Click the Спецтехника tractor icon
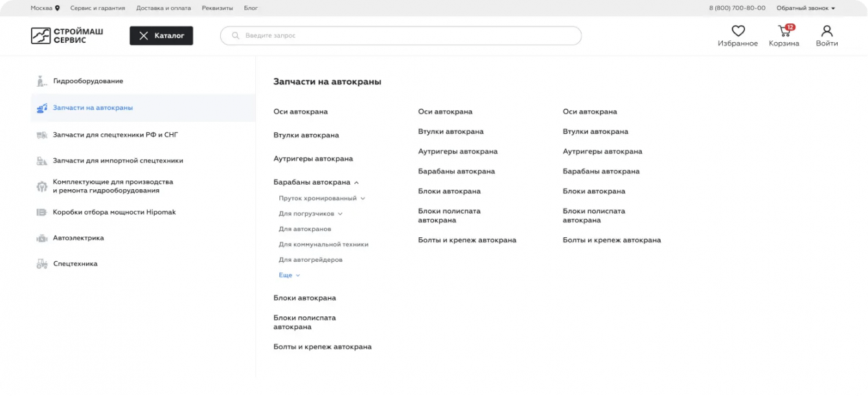The image size is (868, 396). (41, 264)
